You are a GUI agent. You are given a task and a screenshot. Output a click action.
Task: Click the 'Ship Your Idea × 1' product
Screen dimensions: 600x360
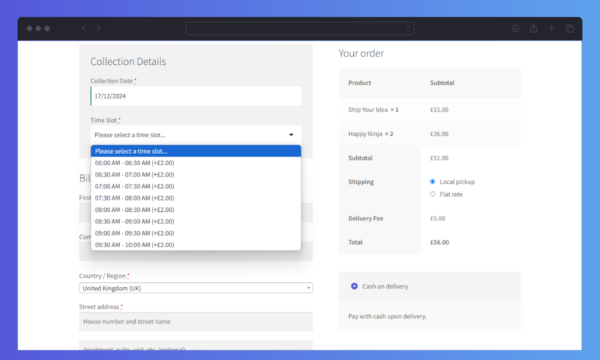click(x=373, y=110)
